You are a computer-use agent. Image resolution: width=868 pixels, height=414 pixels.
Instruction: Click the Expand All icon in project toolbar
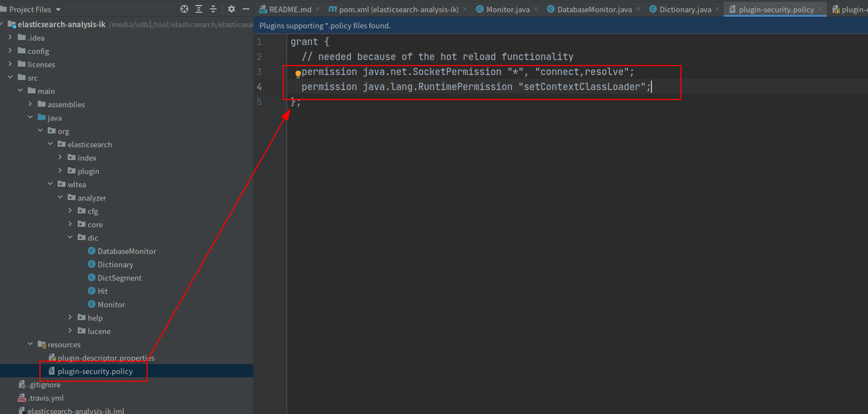point(199,9)
